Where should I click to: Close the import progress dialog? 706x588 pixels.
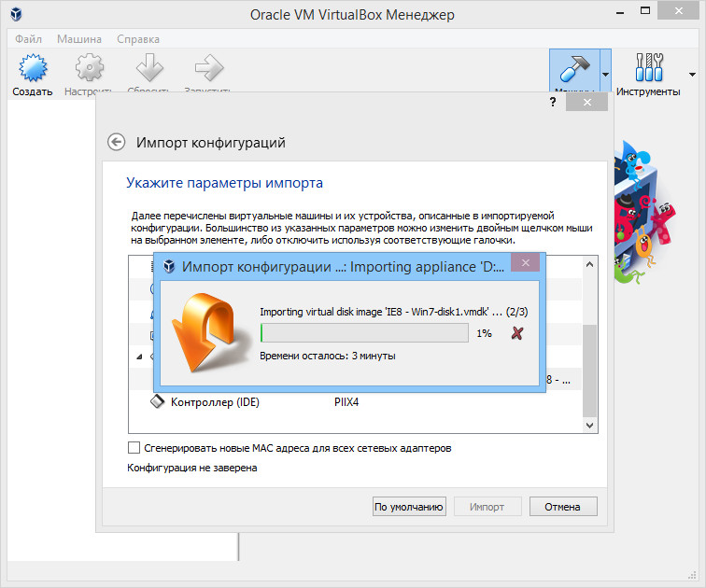[x=526, y=262]
